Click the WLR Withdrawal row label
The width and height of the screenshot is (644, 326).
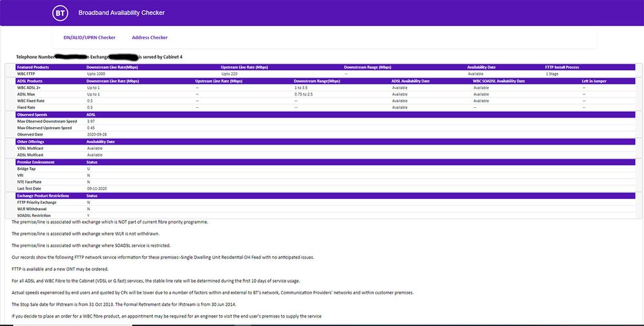(32, 209)
